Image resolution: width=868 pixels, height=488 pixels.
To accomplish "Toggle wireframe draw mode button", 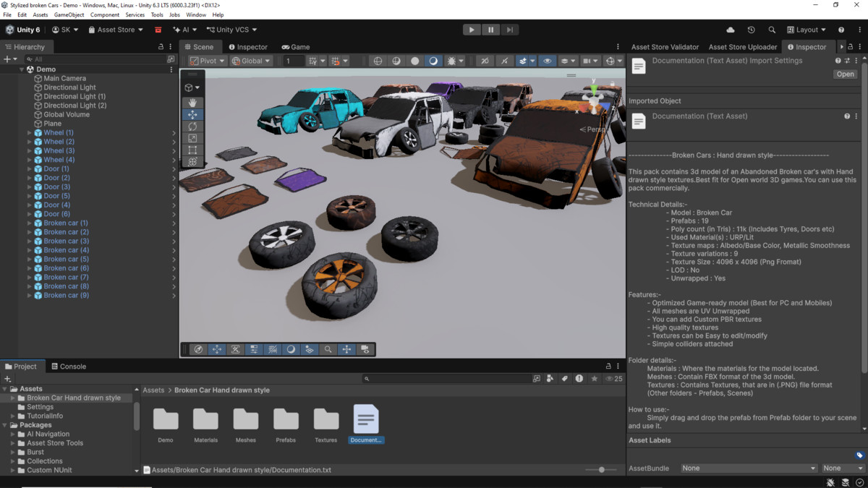I will 378,61.
